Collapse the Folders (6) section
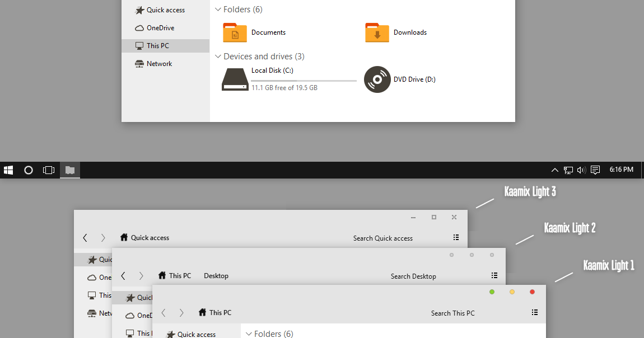 pos(217,9)
